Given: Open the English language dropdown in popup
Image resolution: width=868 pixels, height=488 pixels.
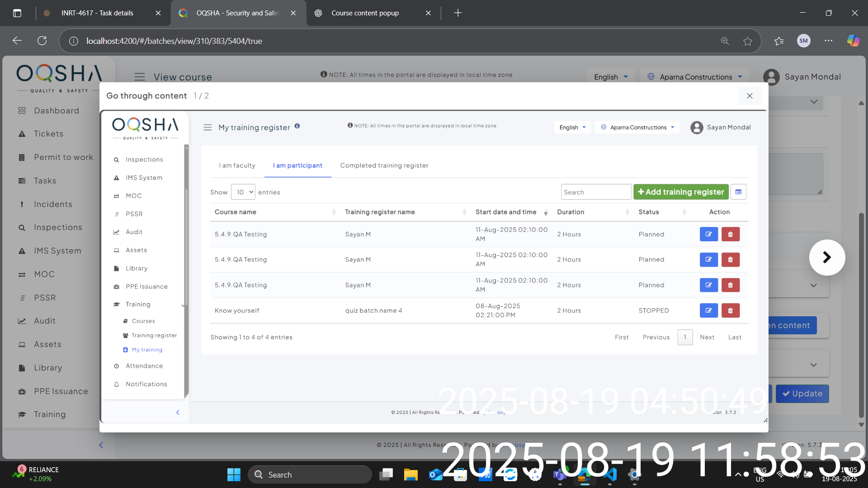Looking at the screenshot, I should coord(572,127).
